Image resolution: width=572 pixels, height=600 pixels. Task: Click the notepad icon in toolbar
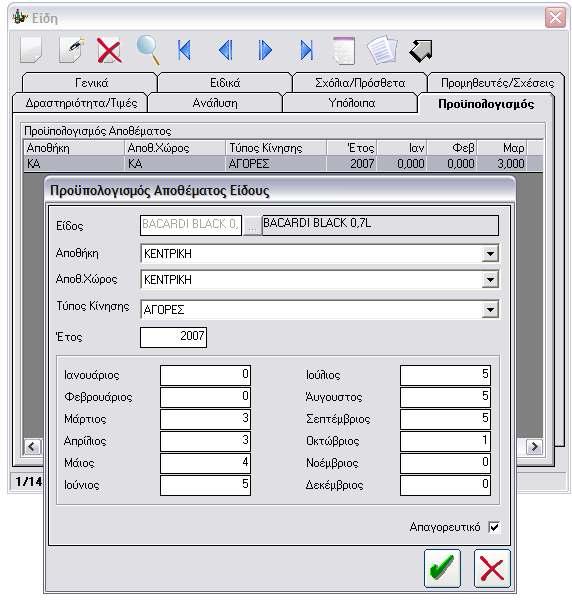[344, 50]
